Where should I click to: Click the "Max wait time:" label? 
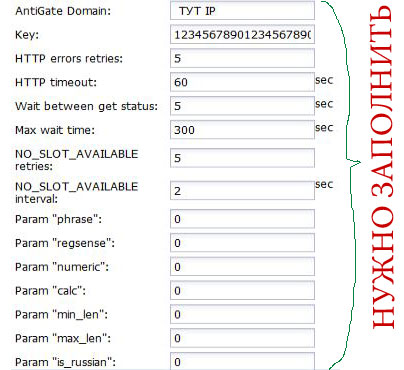pyautogui.click(x=55, y=130)
